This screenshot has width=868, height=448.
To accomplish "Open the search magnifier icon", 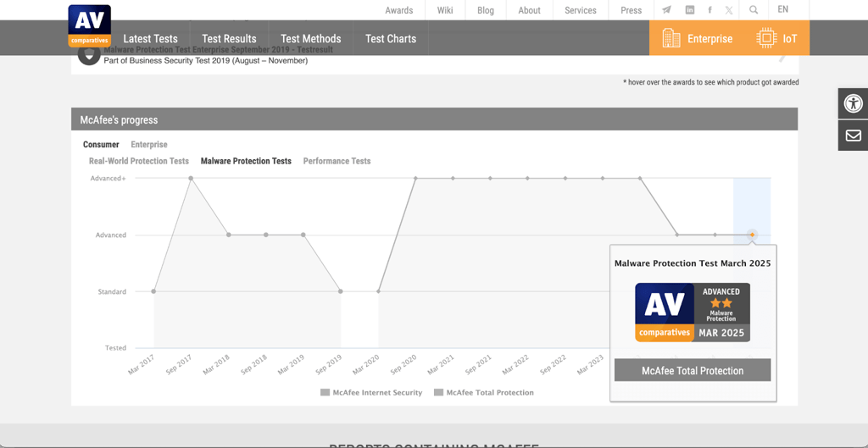I will point(754,10).
